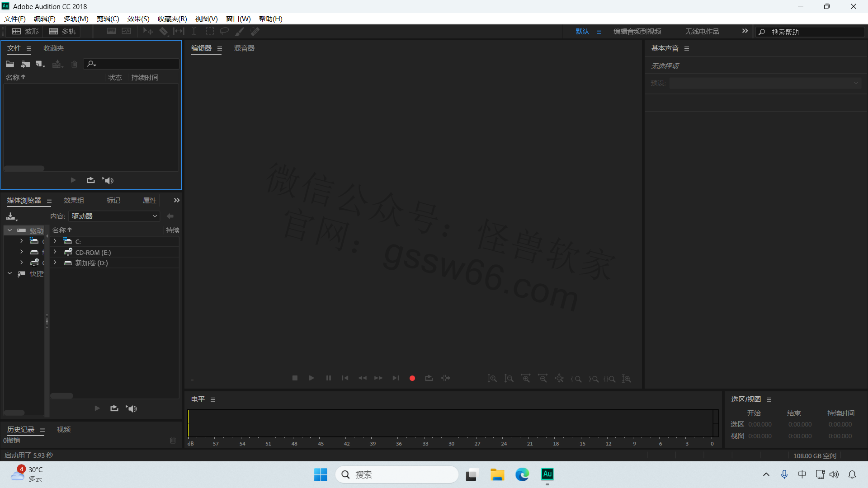Toggle loop playback in editor transport

tap(429, 378)
